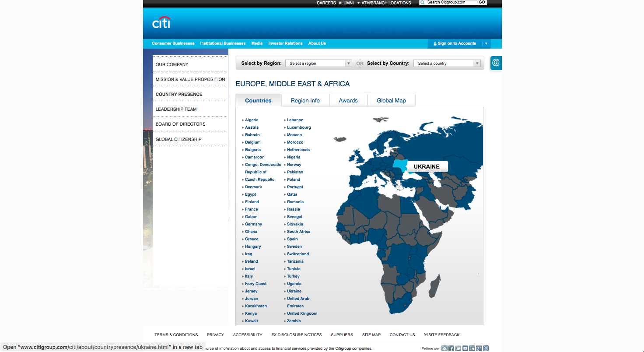Click the Careers link
644x352 pixels.
tap(326, 3)
